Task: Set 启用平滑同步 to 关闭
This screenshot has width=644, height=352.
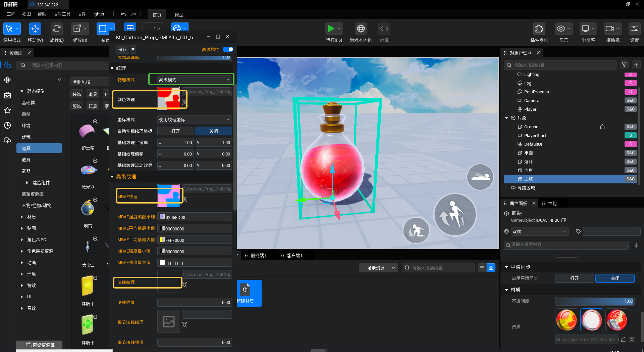Action: [615, 278]
